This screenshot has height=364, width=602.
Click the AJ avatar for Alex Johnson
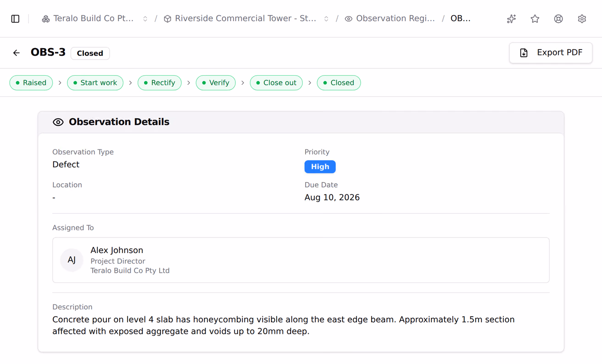(72, 260)
